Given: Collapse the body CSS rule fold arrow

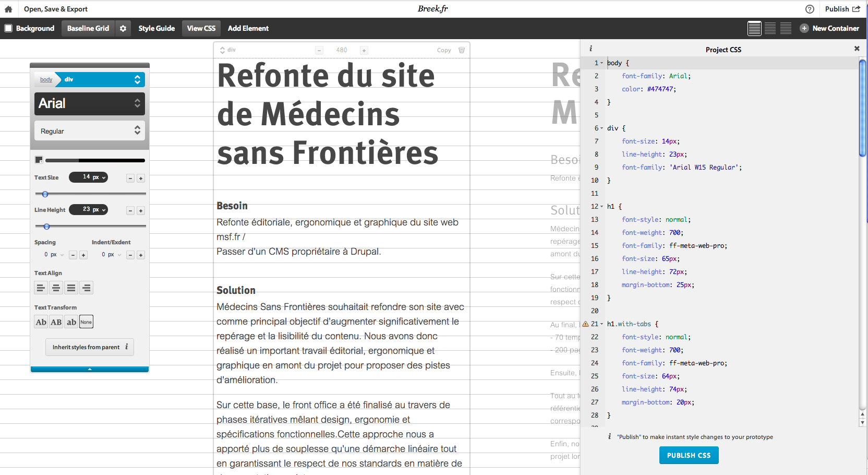Looking at the screenshot, I should [601, 63].
